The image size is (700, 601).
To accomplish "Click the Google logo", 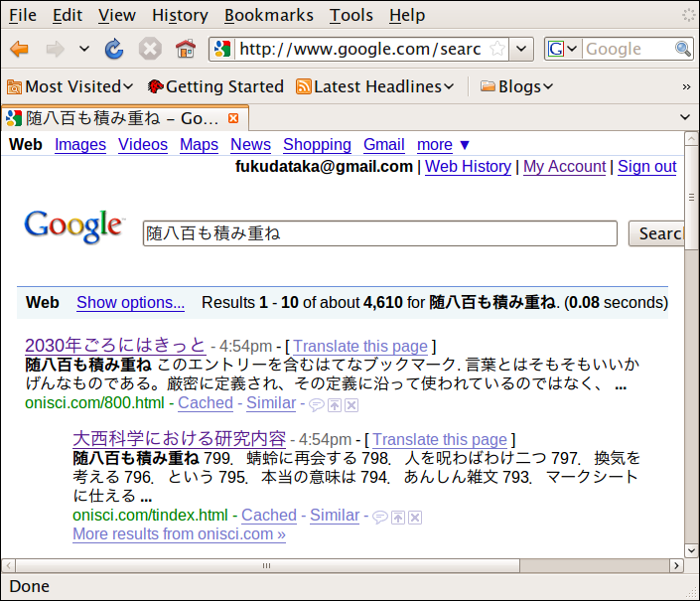I will (74, 226).
